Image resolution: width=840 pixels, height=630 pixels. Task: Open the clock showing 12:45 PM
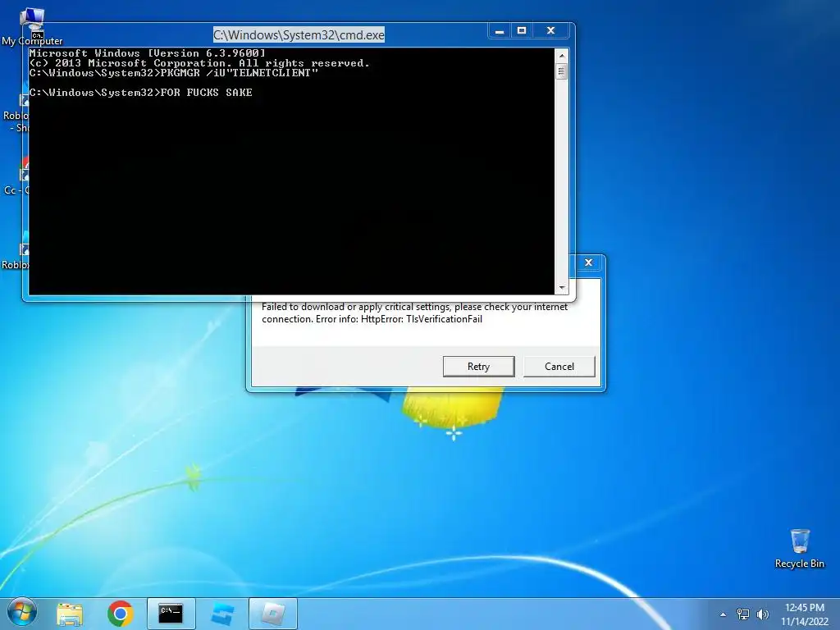pyautogui.click(x=804, y=608)
